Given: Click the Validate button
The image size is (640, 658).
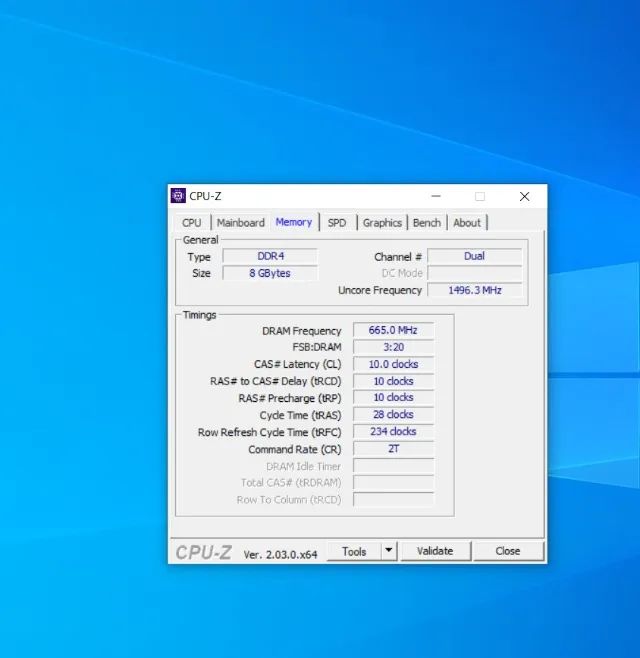Looking at the screenshot, I should [x=435, y=551].
